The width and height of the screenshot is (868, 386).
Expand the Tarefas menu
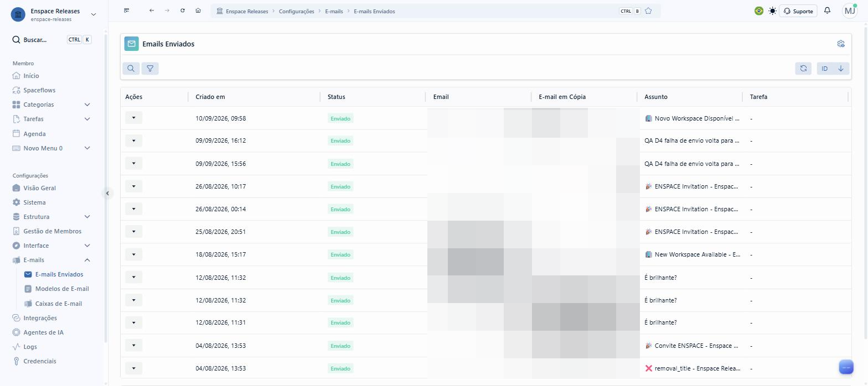pyautogui.click(x=51, y=119)
